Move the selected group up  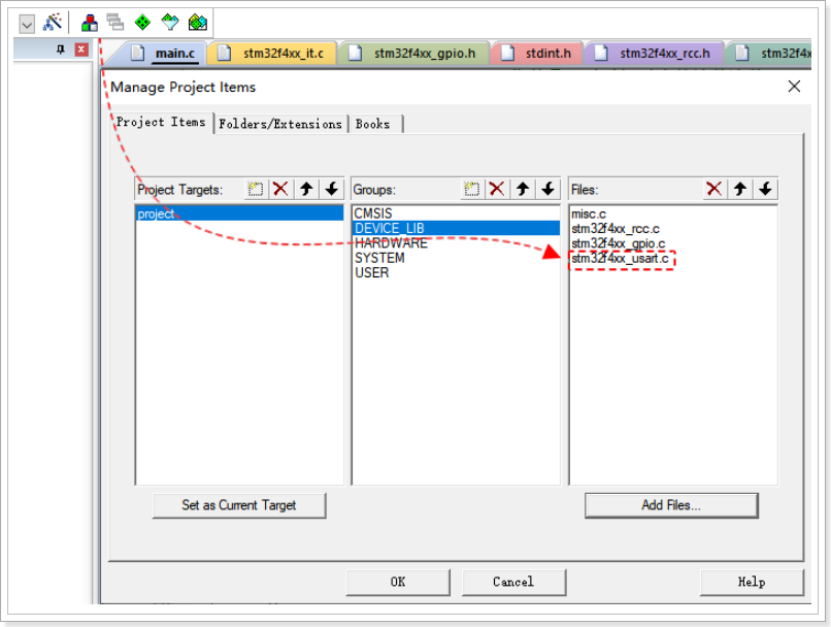pos(523,189)
